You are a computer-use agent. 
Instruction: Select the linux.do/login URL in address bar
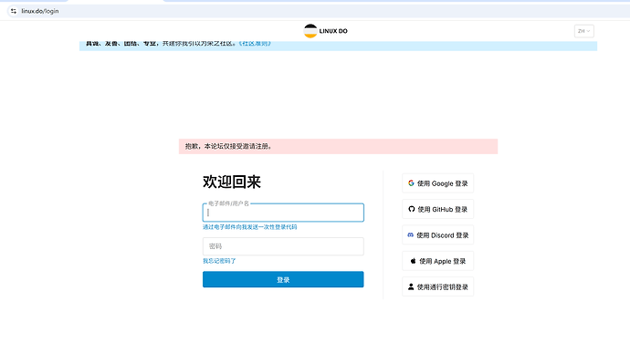tap(40, 11)
